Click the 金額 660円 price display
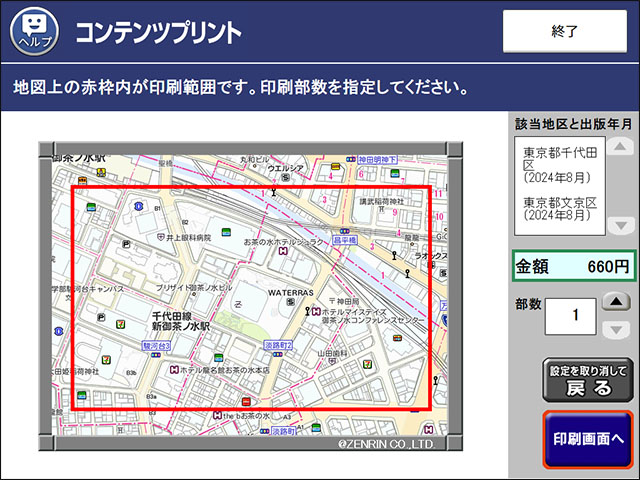Image resolution: width=640 pixels, height=480 pixels. point(573,266)
